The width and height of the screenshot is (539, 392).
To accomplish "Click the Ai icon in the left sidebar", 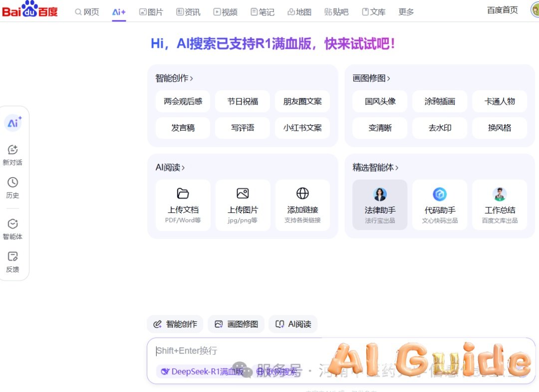I will tap(13, 123).
